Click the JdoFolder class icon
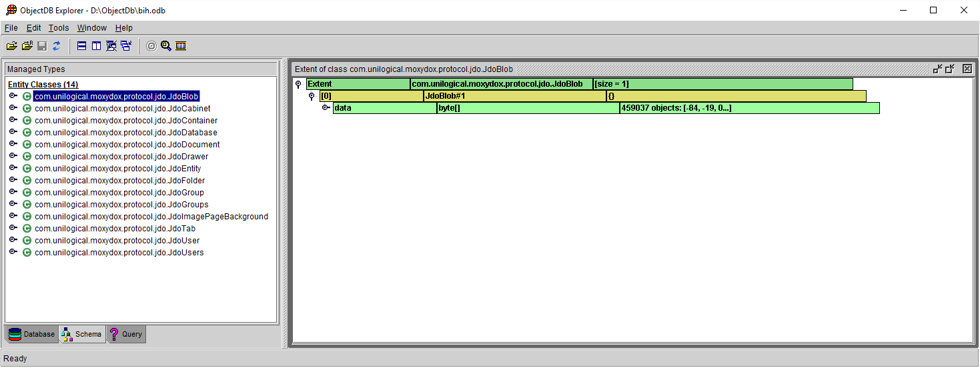 [27, 181]
